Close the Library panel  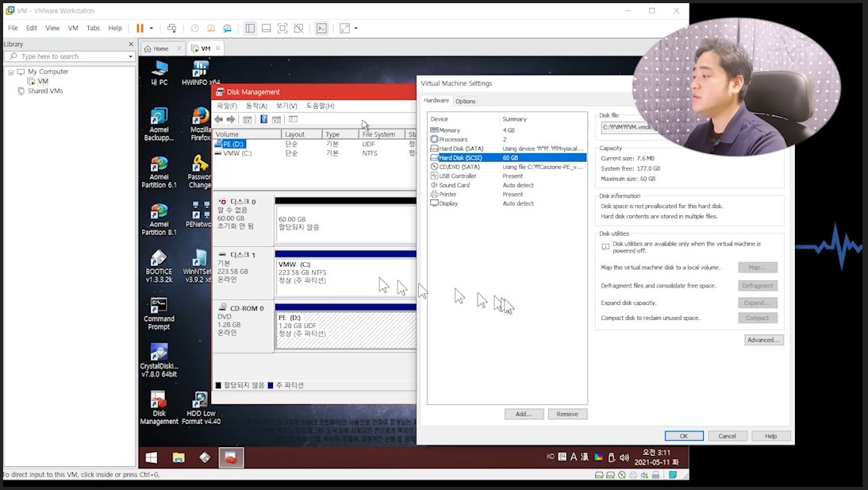[131, 44]
